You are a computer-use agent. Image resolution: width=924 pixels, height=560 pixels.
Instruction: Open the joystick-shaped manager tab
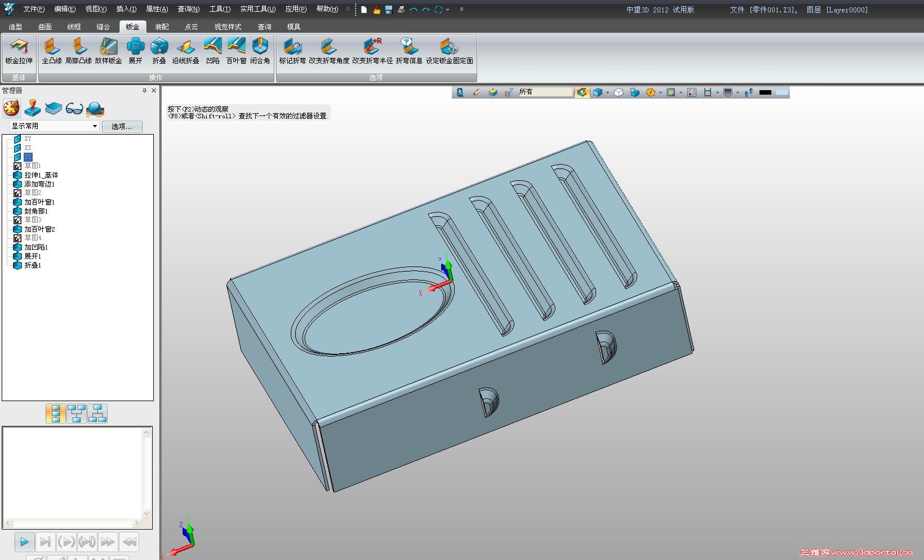pyautogui.click(x=33, y=108)
